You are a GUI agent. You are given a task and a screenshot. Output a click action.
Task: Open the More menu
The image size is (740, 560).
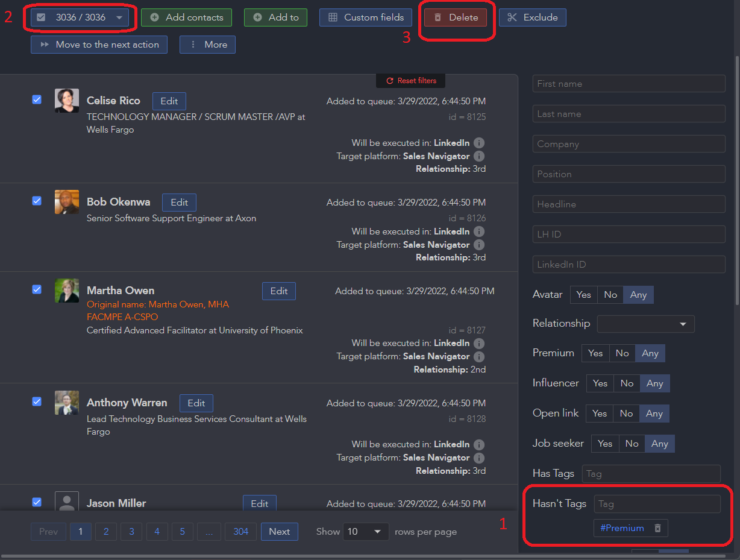207,45
